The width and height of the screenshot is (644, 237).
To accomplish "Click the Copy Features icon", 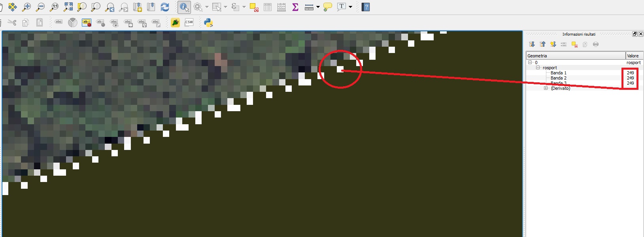I will [x=26, y=23].
